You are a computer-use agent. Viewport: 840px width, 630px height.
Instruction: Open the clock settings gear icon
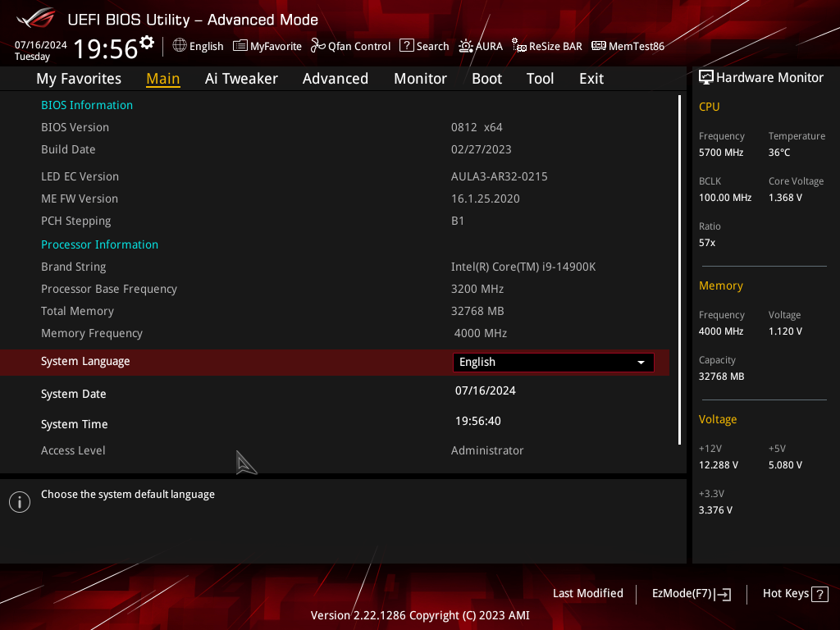coord(146,43)
